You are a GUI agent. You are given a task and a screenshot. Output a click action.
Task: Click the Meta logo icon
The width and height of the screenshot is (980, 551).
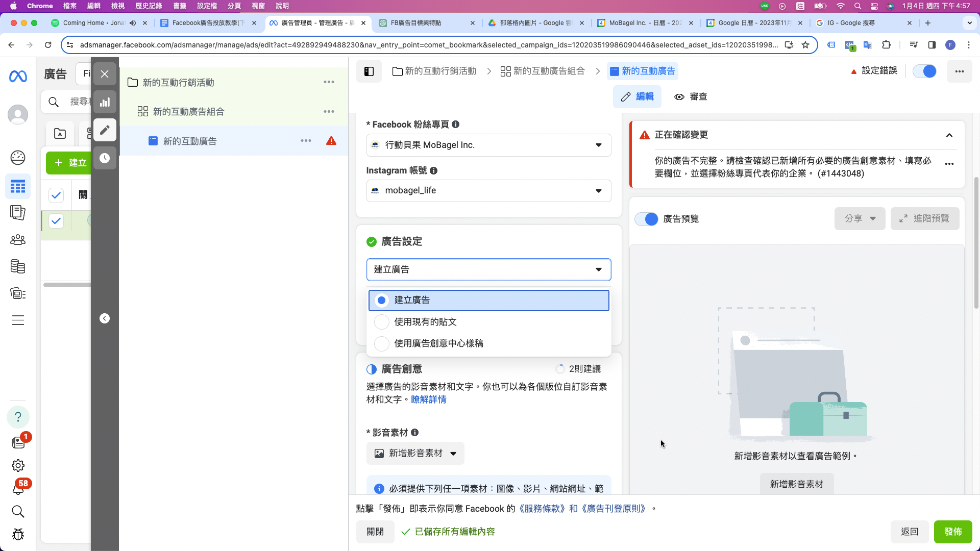18,76
